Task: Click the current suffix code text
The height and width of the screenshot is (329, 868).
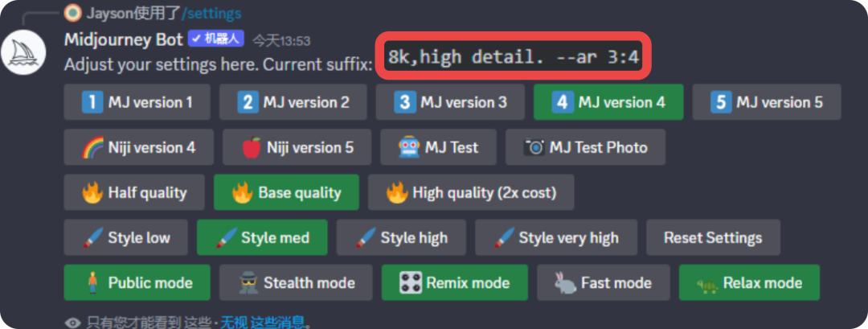Action: (513, 56)
